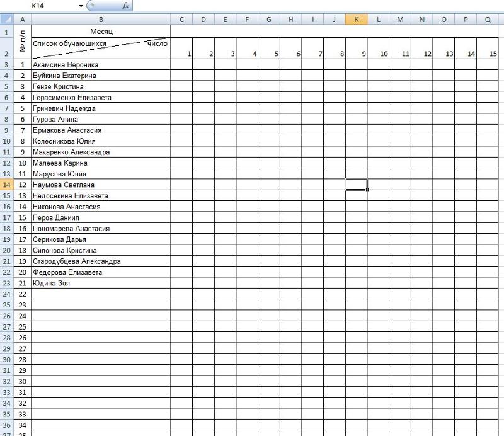Click the cell Гензе Кристина
The height and width of the screenshot is (436, 504).
pyautogui.click(x=101, y=86)
